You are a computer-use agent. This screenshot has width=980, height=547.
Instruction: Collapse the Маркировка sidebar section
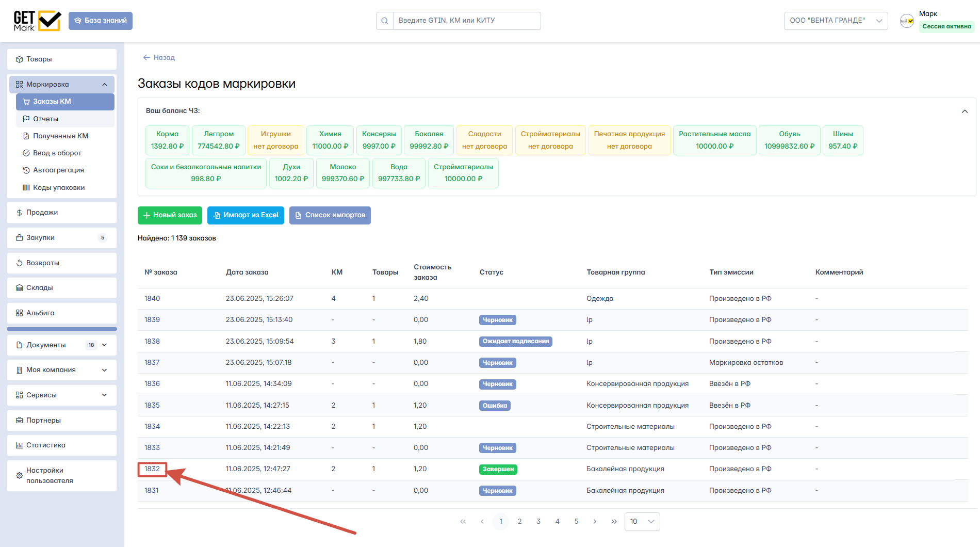tap(105, 85)
